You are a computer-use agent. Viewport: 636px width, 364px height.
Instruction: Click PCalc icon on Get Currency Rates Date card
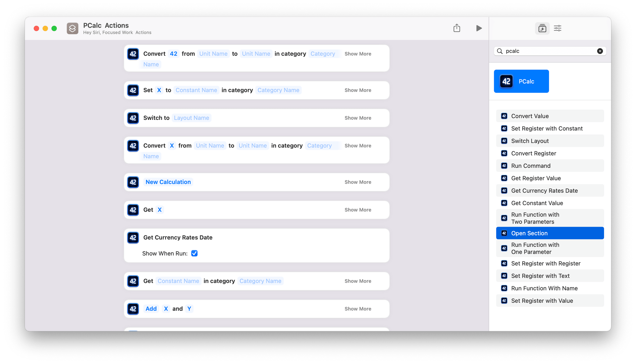pyautogui.click(x=133, y=238)
